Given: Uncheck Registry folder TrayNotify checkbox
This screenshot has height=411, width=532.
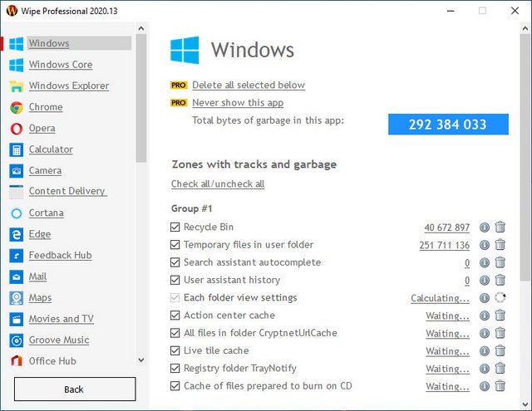Looking at the screenshot, I should click(175, 369).
